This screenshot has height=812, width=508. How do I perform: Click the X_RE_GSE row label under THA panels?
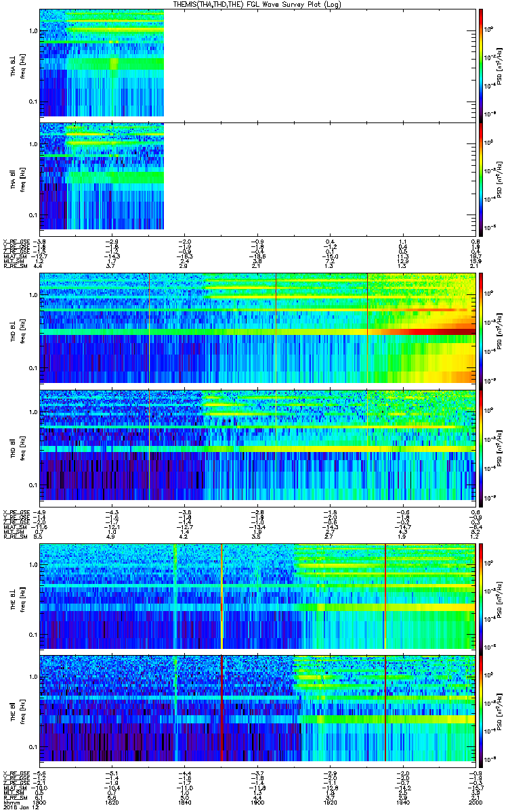pyautogui.click(x=15, y=241)
